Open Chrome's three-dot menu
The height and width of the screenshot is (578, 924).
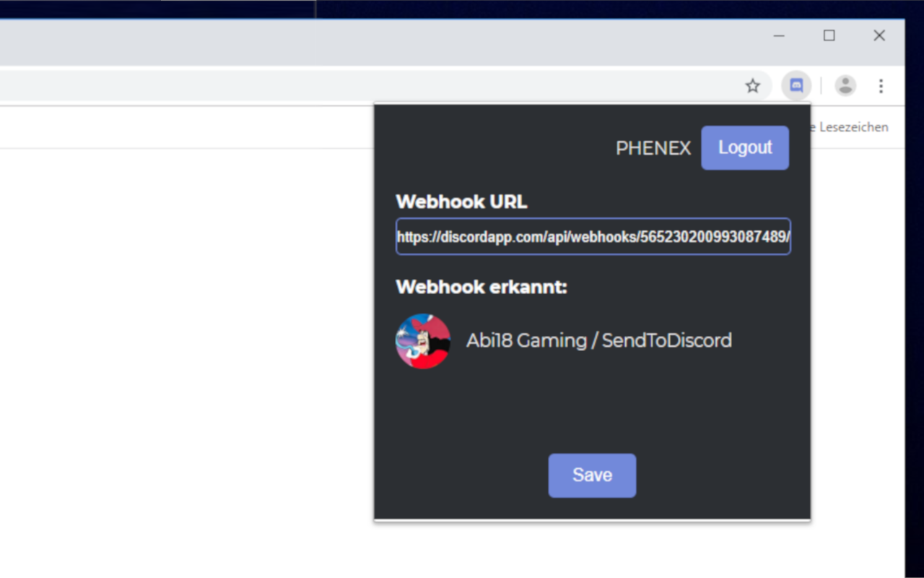881,86
